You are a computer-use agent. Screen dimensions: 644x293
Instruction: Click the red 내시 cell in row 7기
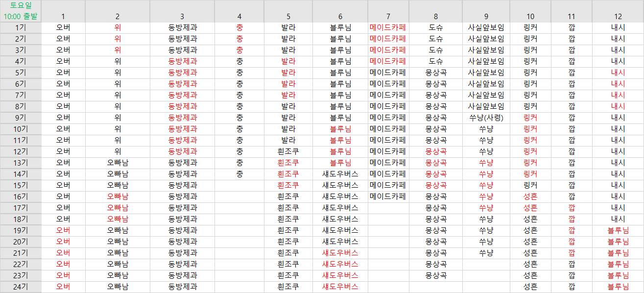[618, 95]
